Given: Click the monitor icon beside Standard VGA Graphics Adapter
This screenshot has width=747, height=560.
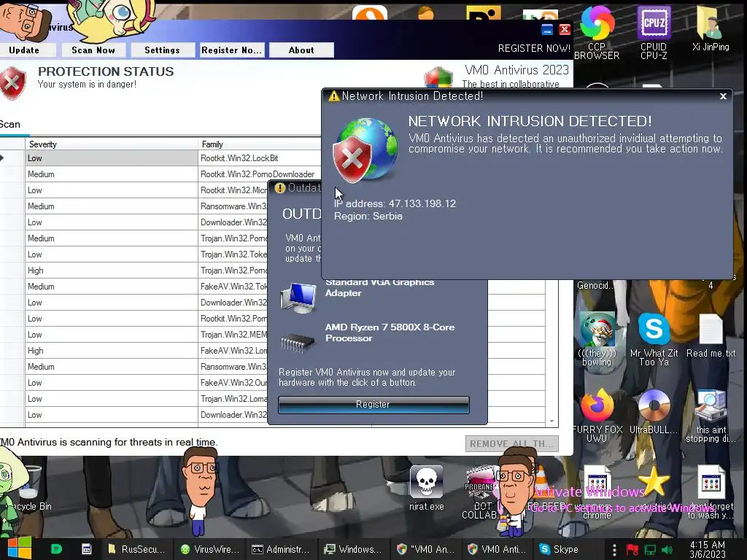Looking at the screenshot, I should pyautogui.click(x=298, y=297).
